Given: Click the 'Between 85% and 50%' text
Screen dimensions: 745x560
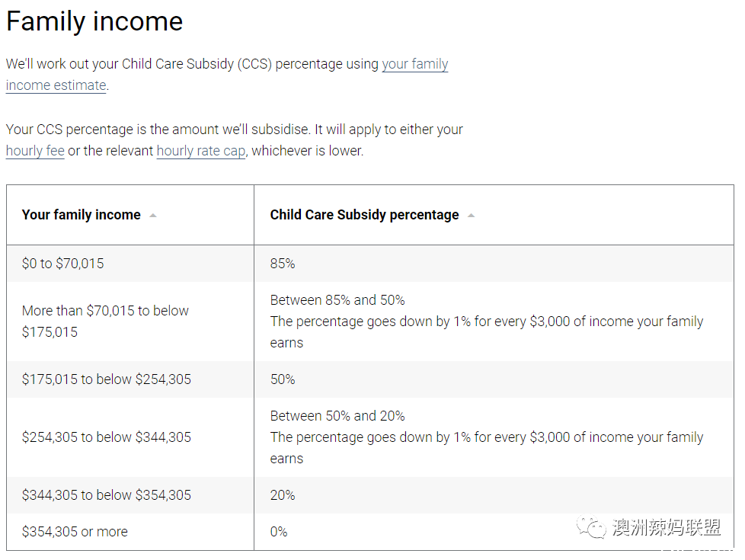Looking at the screenshot, I should 337,300.
